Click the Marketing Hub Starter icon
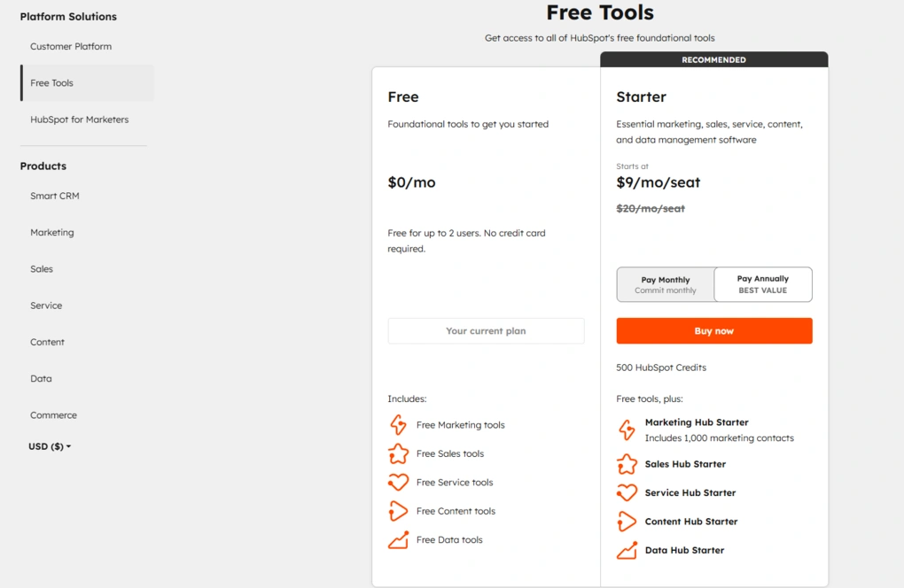This screenshot has width=904, height=588. pos(627,429)
